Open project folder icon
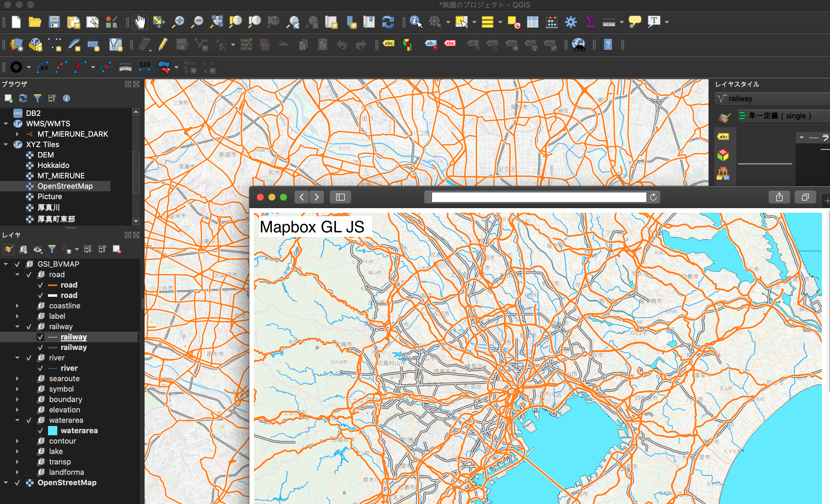The image size is (830, 504). click(35, 22)
